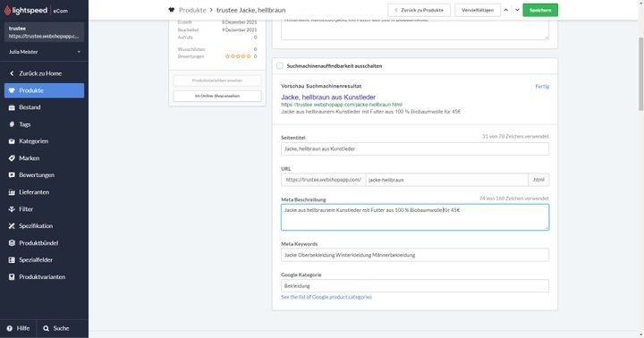Image resolution: width=644 pixels, height=338 pixels.
Task: Open the Produkte menu item
Action: click(x=45, y=90)
